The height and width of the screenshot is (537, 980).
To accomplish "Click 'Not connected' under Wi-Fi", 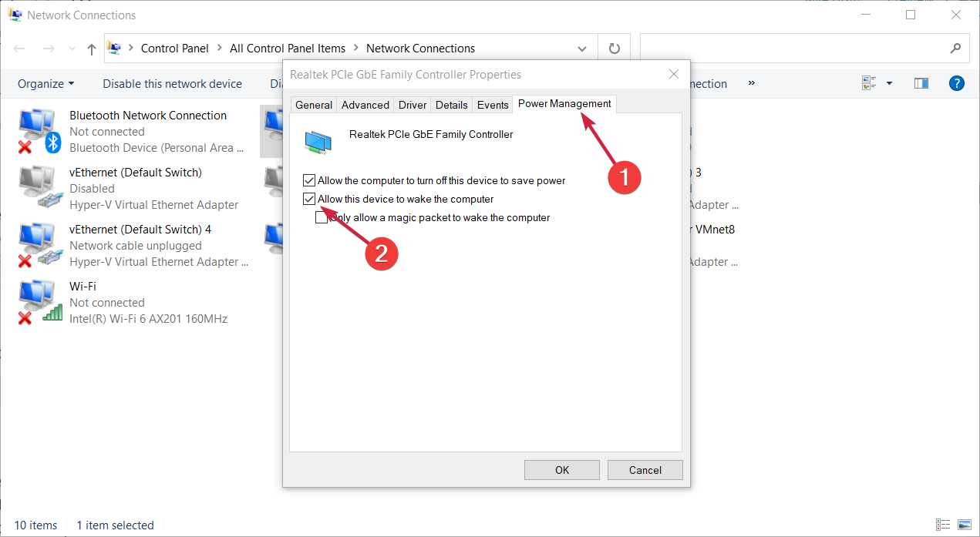I will [x=107, y=303].
